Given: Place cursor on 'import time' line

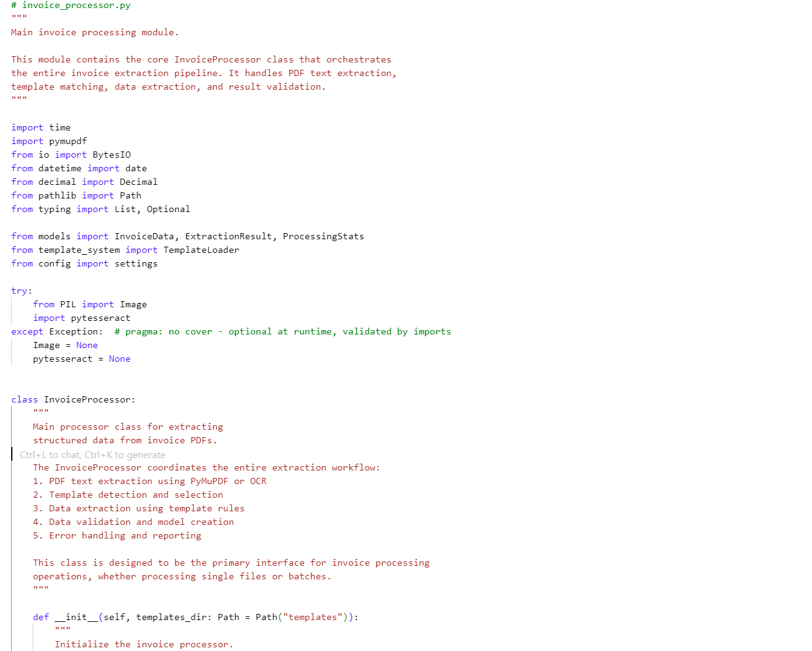Looking at the screenshot, I should click(41, 128).
